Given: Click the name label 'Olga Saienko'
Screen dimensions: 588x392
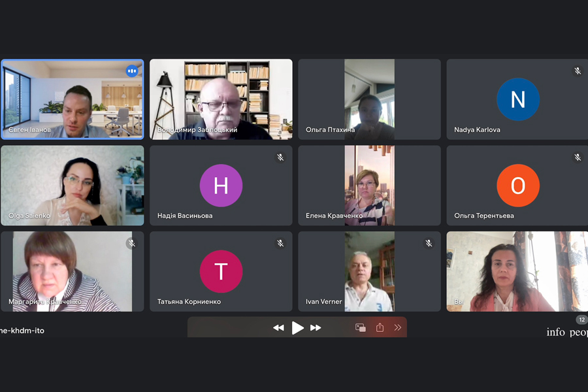Looking at the screenshot, I should 29,216.
